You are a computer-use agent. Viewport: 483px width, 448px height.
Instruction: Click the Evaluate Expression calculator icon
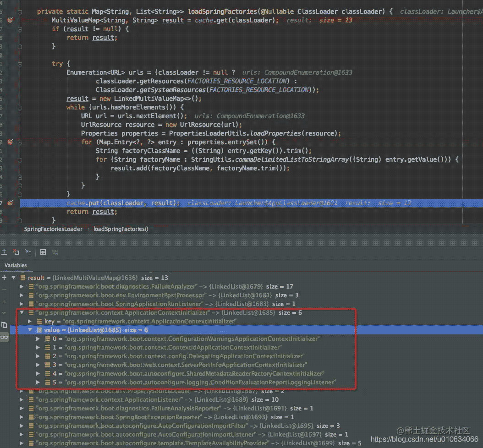click(43, 251)
